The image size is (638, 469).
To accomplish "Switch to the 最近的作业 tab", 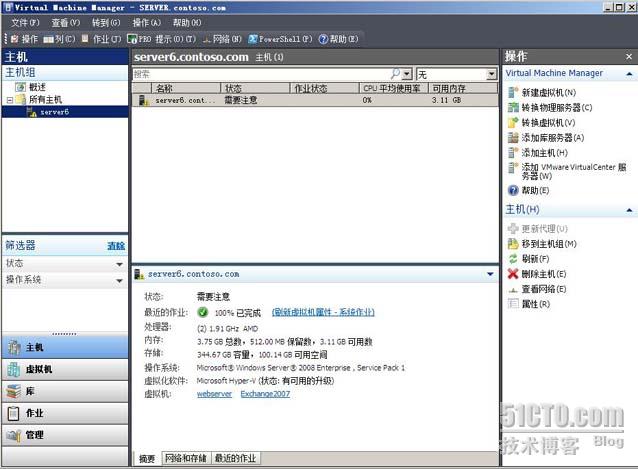I will tap(236, 458).
